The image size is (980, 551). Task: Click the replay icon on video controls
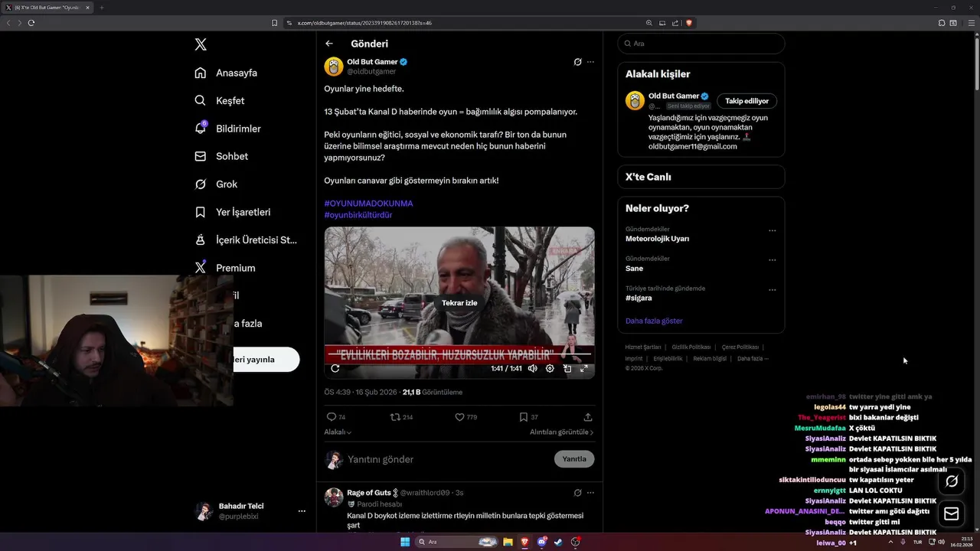[335, 368]
